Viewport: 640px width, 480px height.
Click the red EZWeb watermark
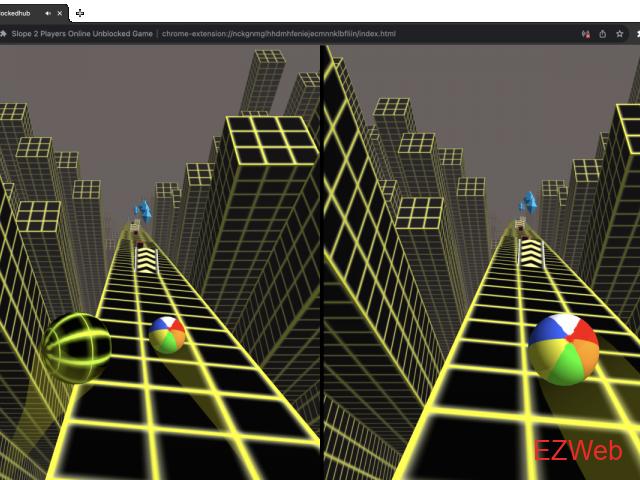(577, 451)
